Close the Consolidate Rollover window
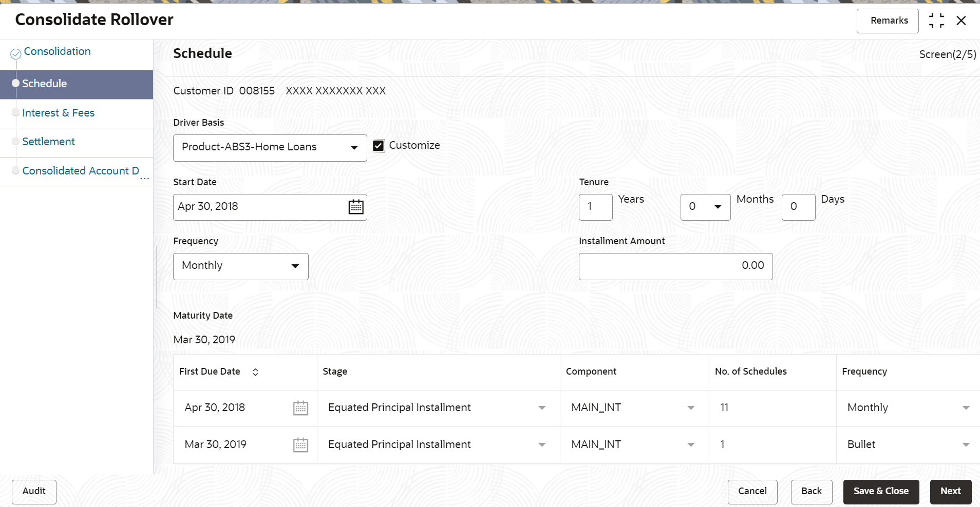 (962, 21)
